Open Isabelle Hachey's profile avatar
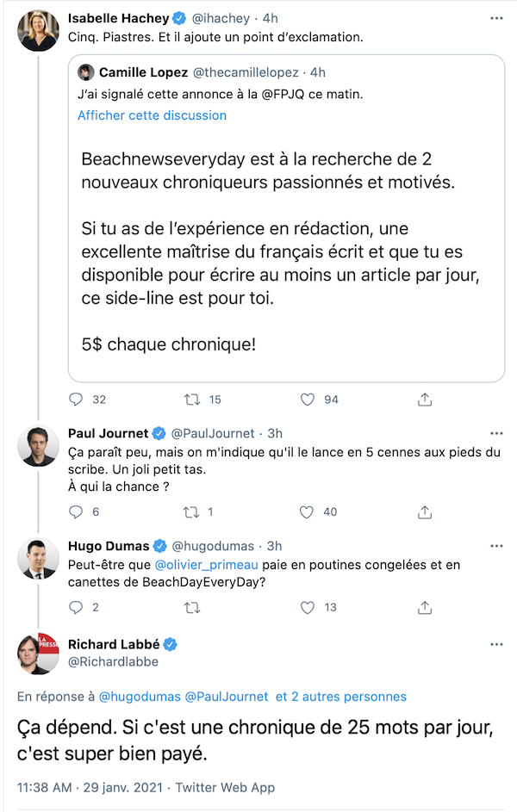The width and height of the screenshot is (517, 812). [38, 30]
